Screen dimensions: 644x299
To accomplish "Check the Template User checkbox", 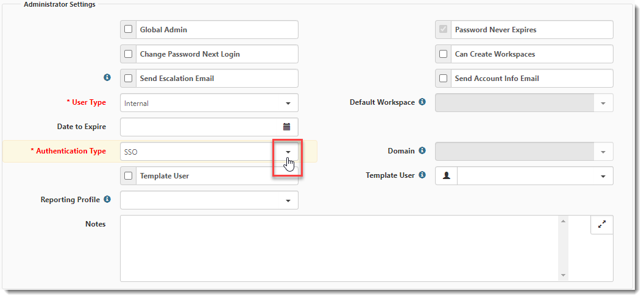I will click(x=129, y=176).
